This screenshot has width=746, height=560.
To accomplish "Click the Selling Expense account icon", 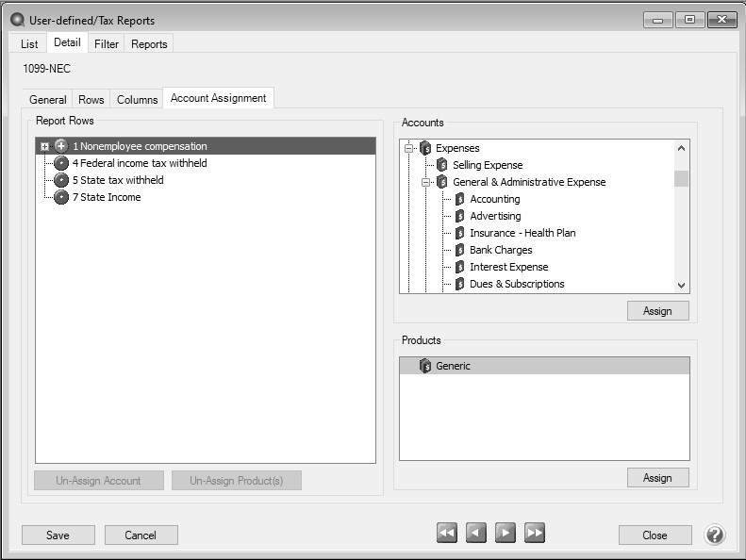I will [x=442, y=165].
